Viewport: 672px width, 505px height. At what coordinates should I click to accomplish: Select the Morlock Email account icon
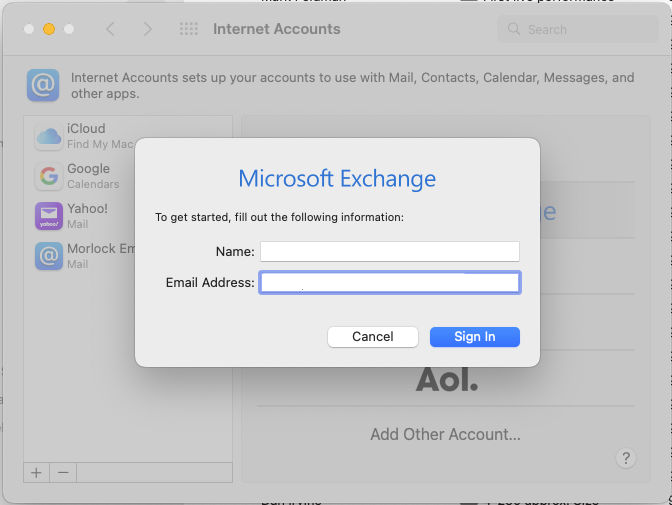point(49,256)
